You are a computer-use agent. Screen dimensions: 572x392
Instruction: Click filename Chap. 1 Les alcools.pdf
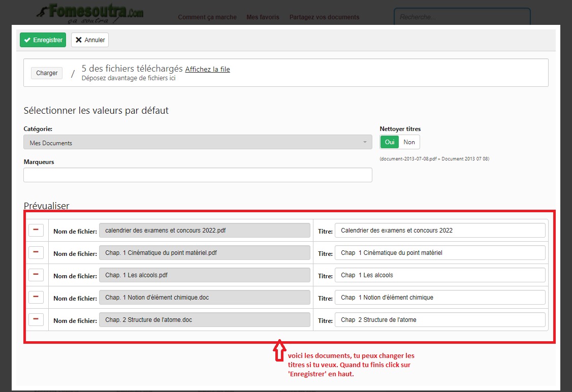pyautogui.click(x=205, y=275)
